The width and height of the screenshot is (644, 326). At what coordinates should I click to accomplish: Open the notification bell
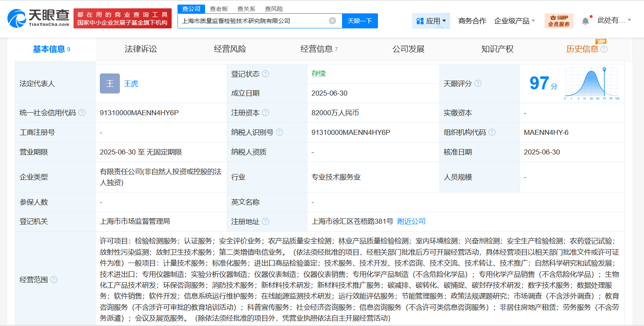pos(586,21)
